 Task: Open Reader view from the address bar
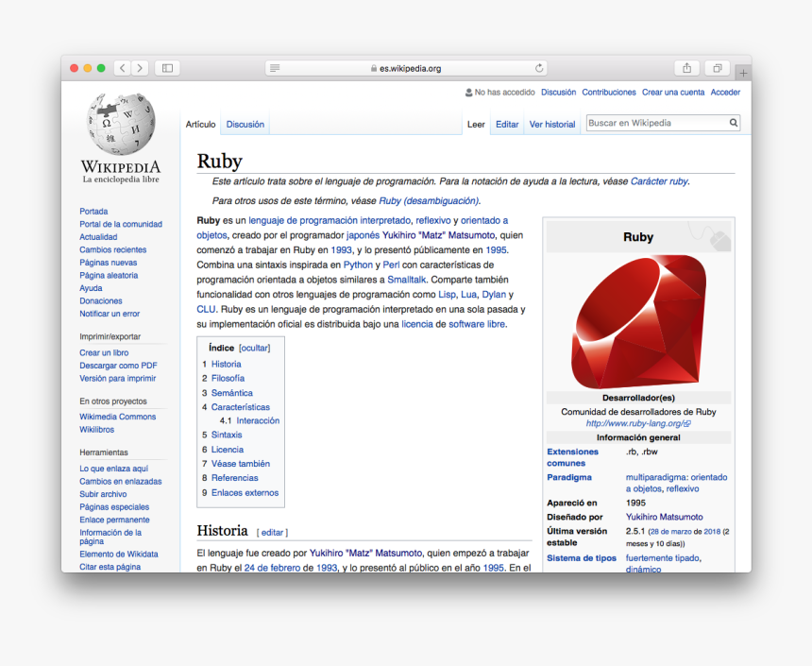click(x=274, y=67)
